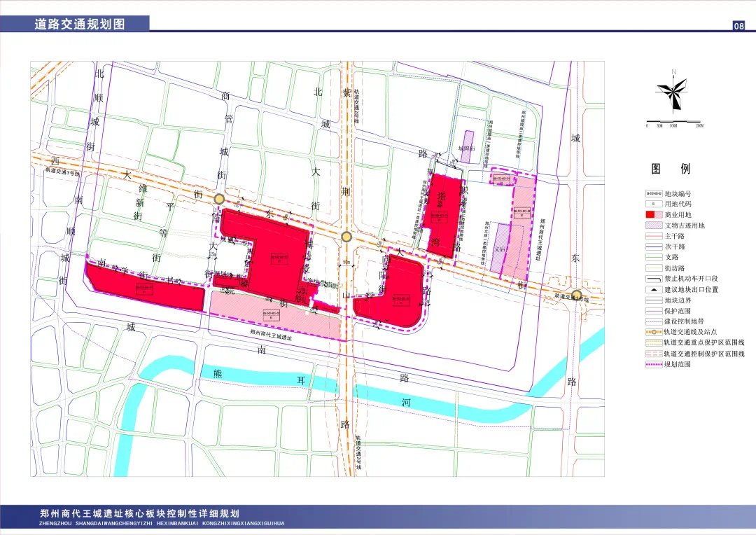Click the 用地代码 legend symbol box
756x535 pixels.
654,204
